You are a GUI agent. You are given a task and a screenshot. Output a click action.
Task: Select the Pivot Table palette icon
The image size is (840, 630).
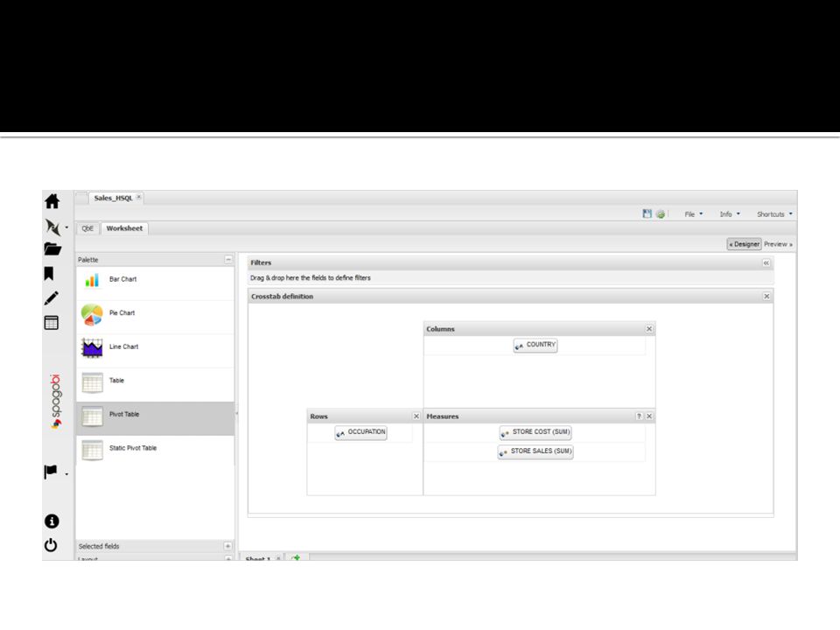pos(92,416)
